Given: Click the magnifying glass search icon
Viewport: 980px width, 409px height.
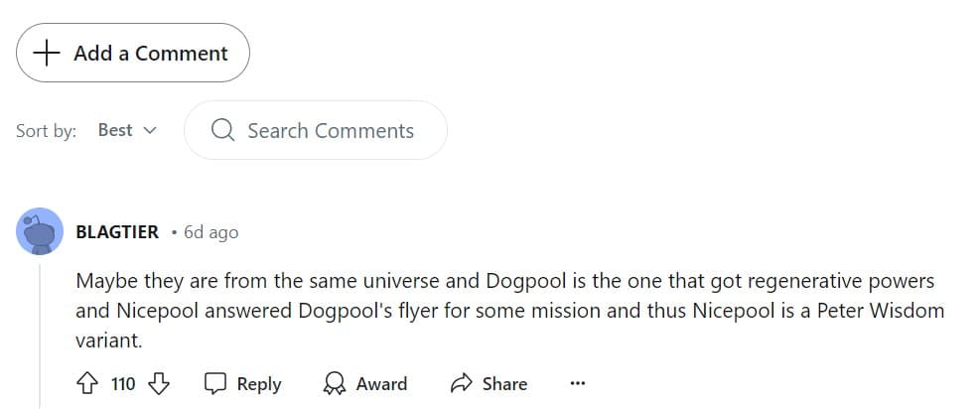Looking at the screenshot, I should point(223,130).
